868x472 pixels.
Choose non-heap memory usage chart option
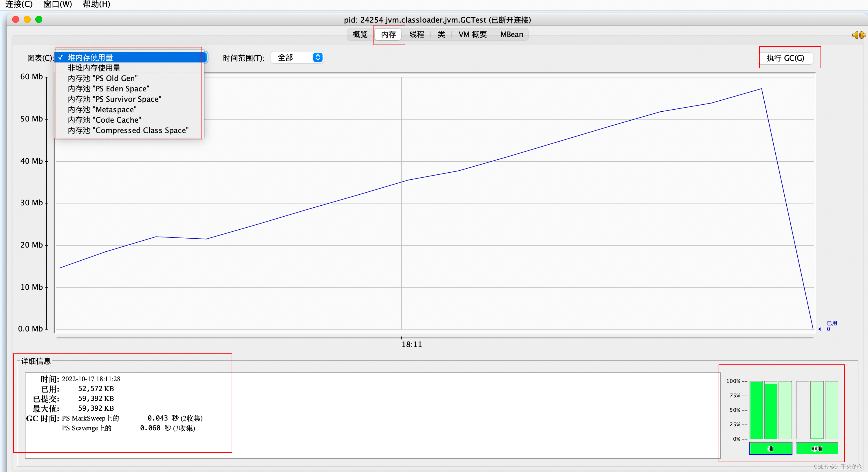pos(94,68)
